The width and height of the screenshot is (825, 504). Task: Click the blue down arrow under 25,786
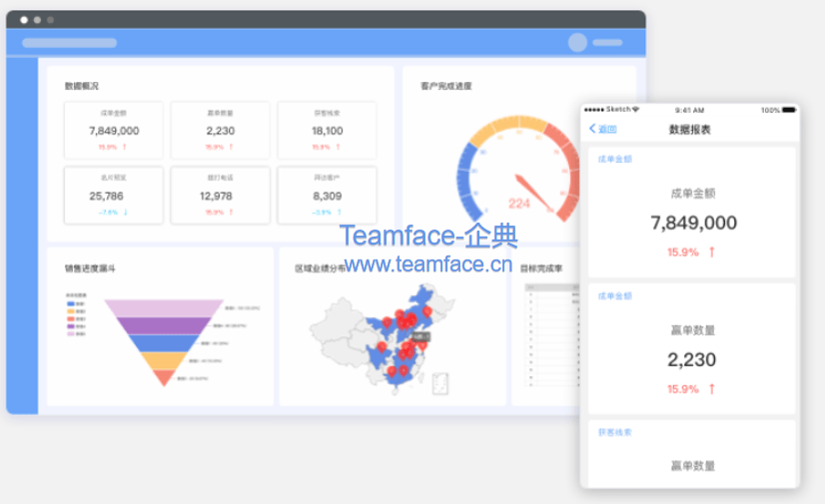pyautogui.click(x=126, y=213)
